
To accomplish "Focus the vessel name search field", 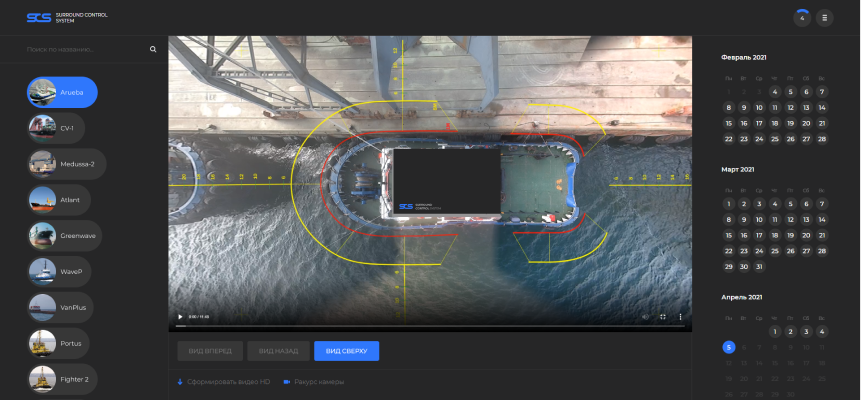I will pyautogui.click(x=85, y=49).
